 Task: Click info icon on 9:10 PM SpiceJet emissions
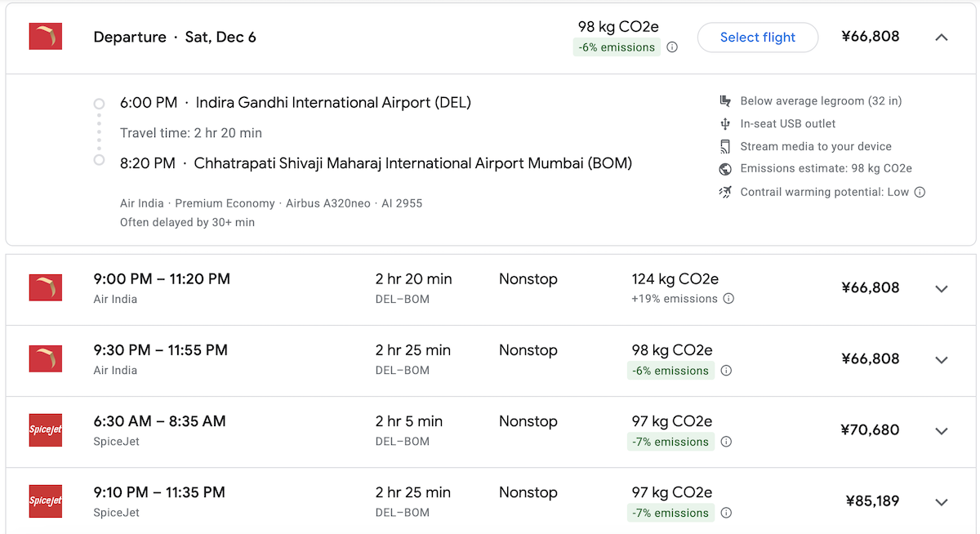click(726, 513)
